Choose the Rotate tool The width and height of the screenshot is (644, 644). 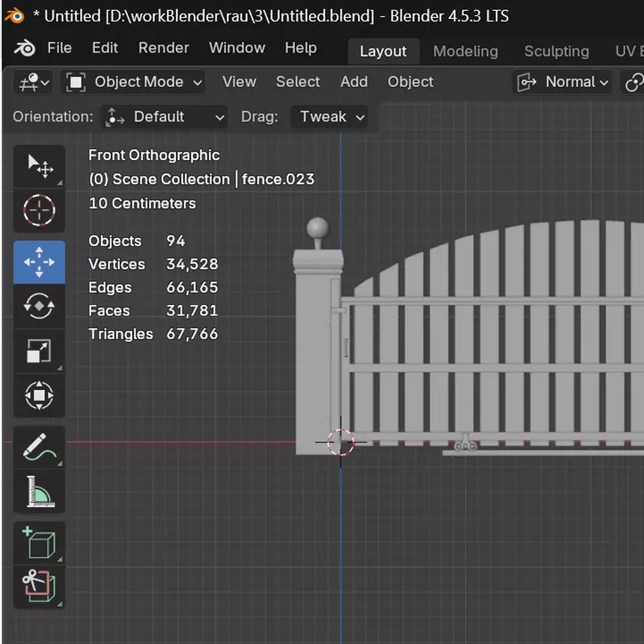tap(39, 306)
